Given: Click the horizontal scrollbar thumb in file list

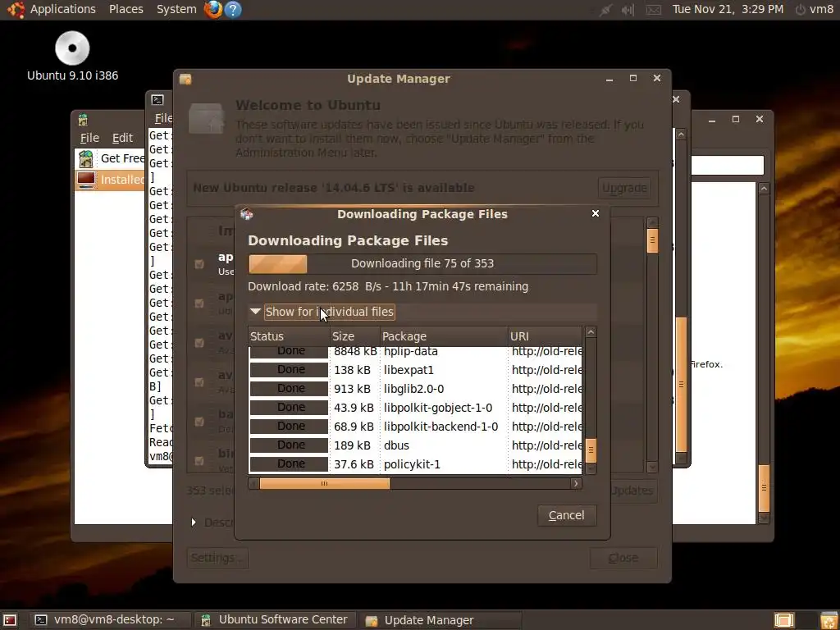Looking at the screenshot, I should (324, 484).
